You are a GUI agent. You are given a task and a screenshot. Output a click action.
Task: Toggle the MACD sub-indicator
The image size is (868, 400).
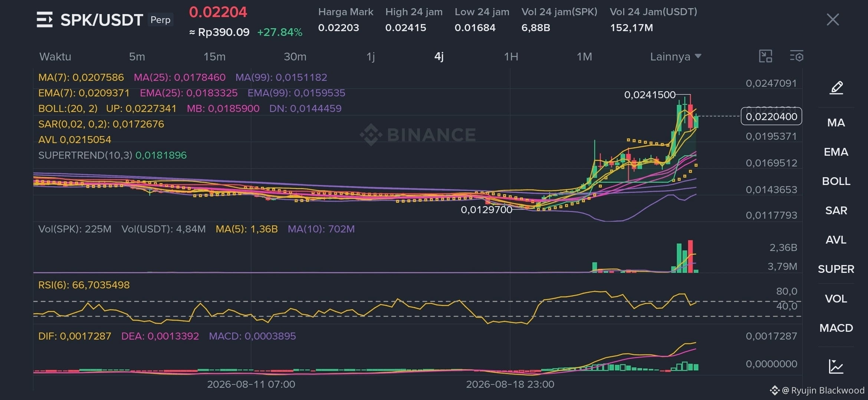coord(836,328)
